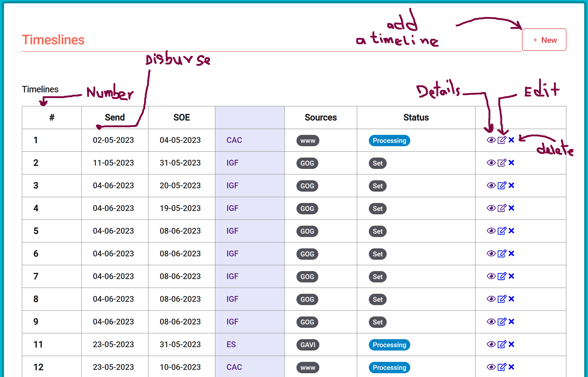Select SOE date 20-05-2023

tap(180, 186)
